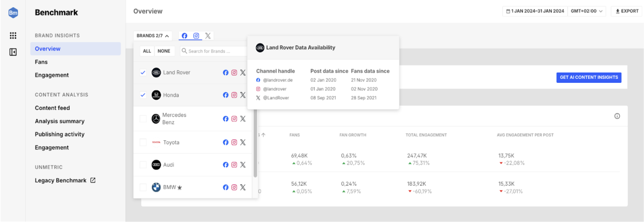Click Land Rover's Facebook icon in brand list
644x222 pixels.
point(226,73)
